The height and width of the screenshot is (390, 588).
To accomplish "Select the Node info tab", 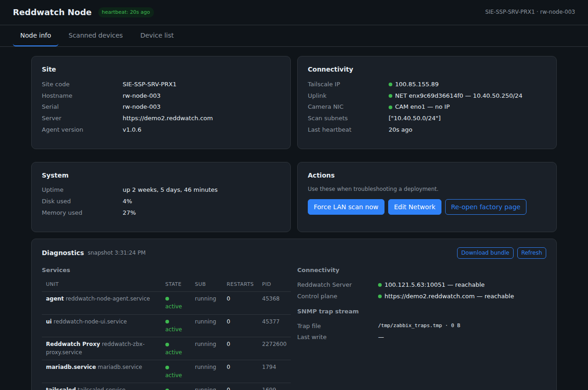I will 36,35.
